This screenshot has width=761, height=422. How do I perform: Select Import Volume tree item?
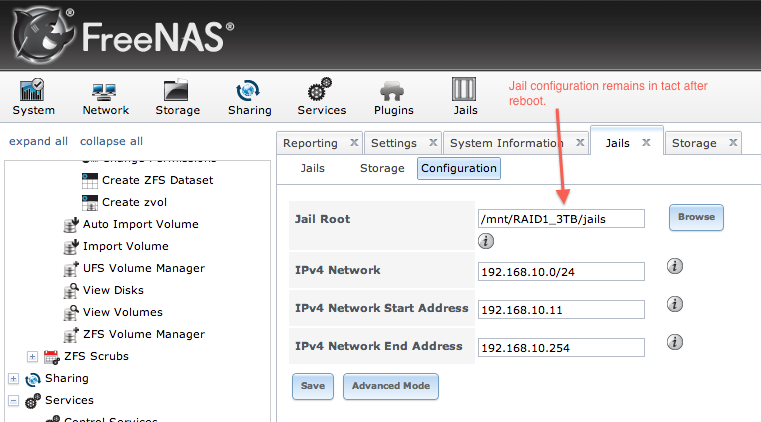(126, 246)
